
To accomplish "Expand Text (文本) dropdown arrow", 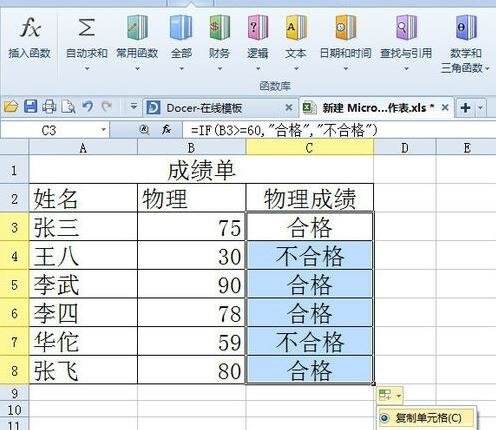I will pyautogui.click(x=296, y=69).
